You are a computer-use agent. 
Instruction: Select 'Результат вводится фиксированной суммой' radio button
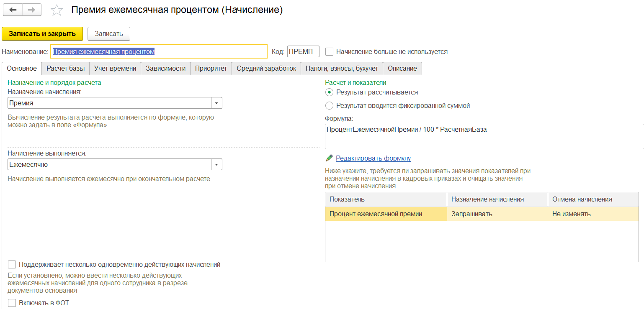(x=330, y=106)
